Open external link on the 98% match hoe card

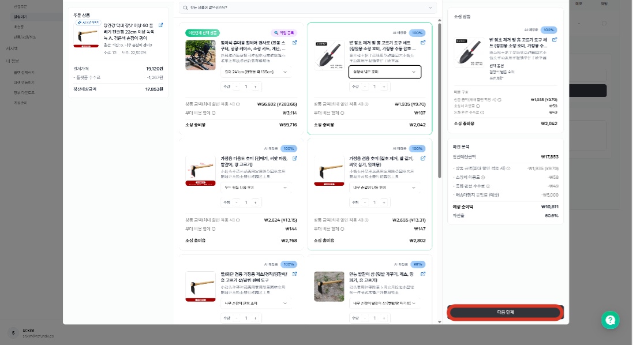pyautogui.click(x=423, y=274)
